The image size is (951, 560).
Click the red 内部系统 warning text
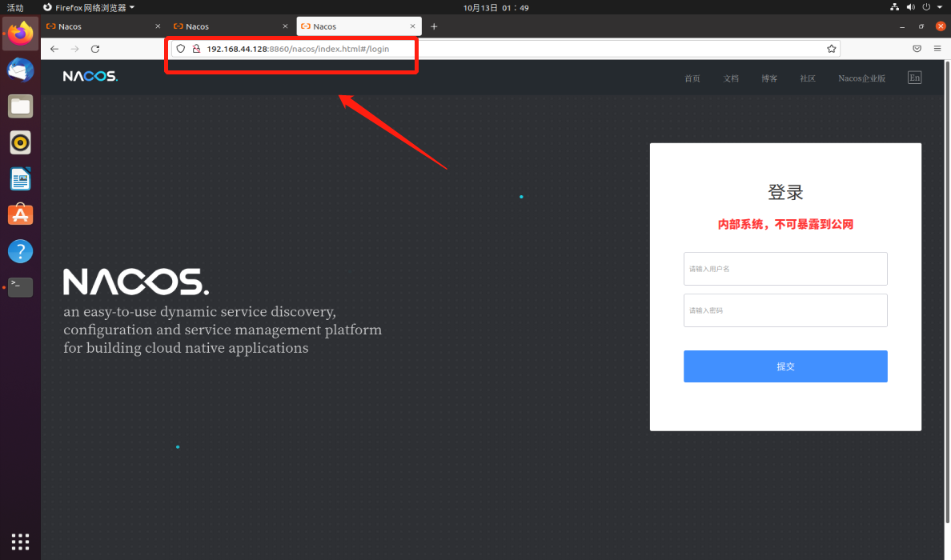[785, 224]
